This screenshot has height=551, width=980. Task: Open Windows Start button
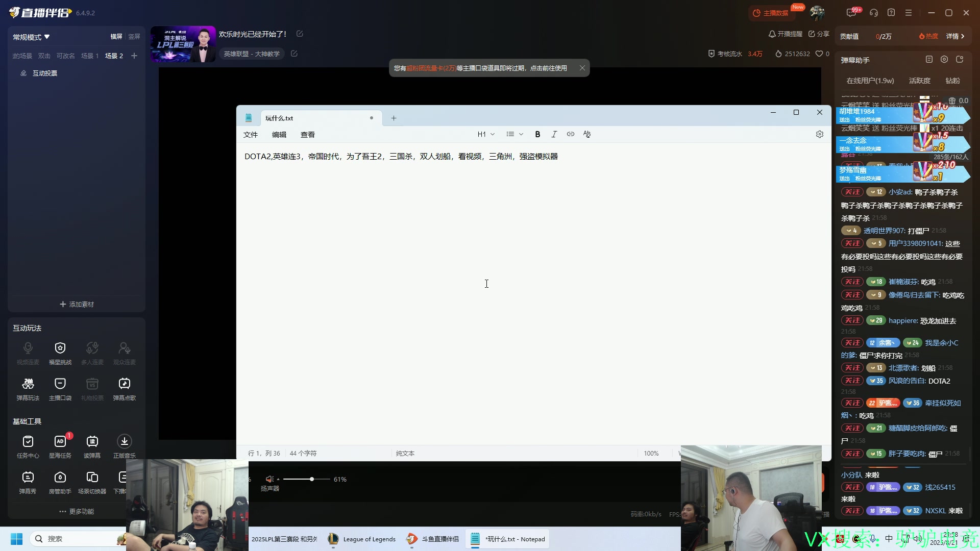(x=16, y=539)
